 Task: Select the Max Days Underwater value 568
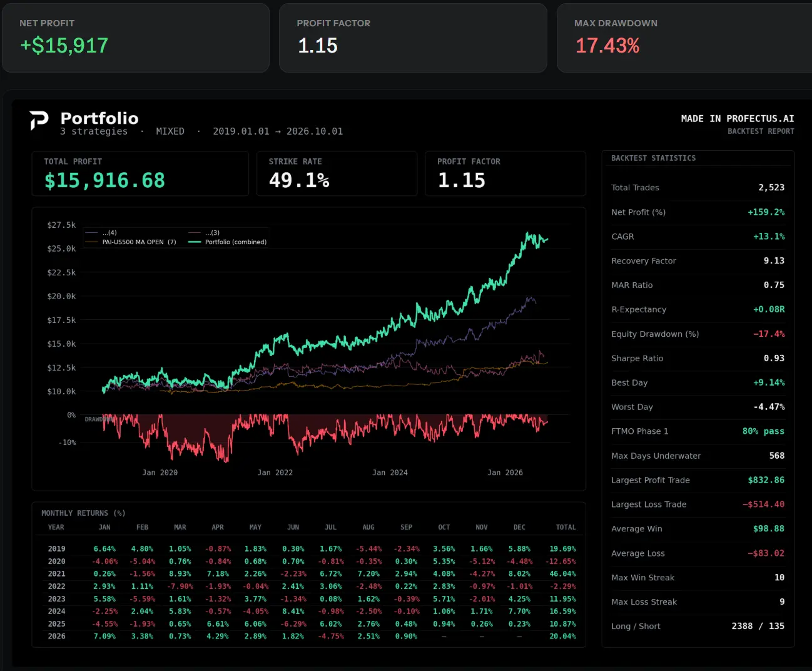click(x=777, y=456)
